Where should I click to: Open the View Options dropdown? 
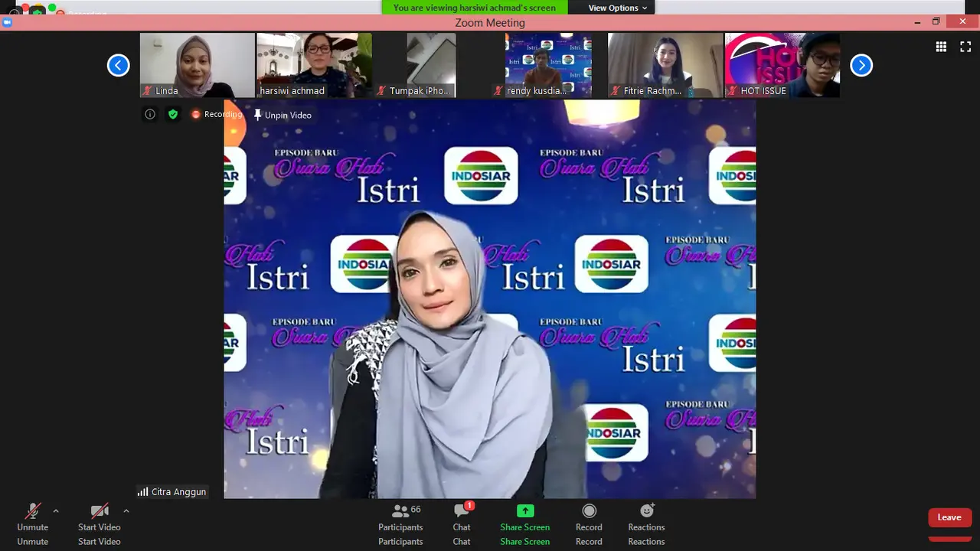[618, 8]
